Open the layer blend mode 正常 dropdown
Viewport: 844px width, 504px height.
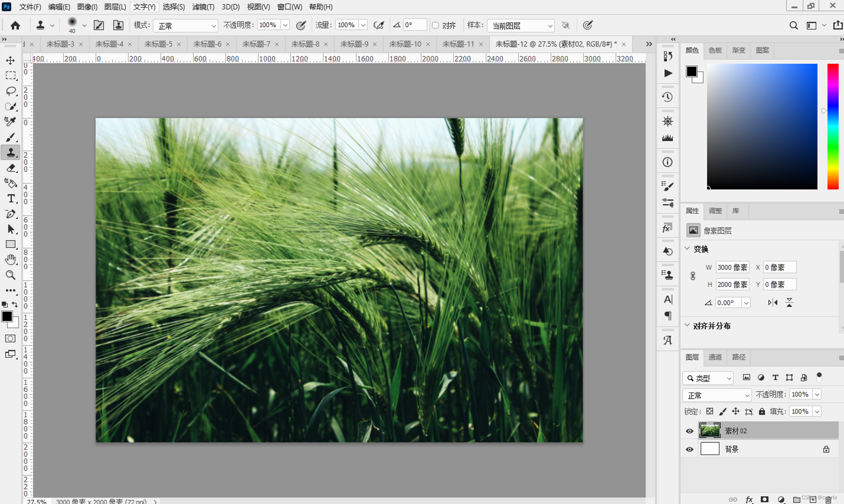pos(717,395)
